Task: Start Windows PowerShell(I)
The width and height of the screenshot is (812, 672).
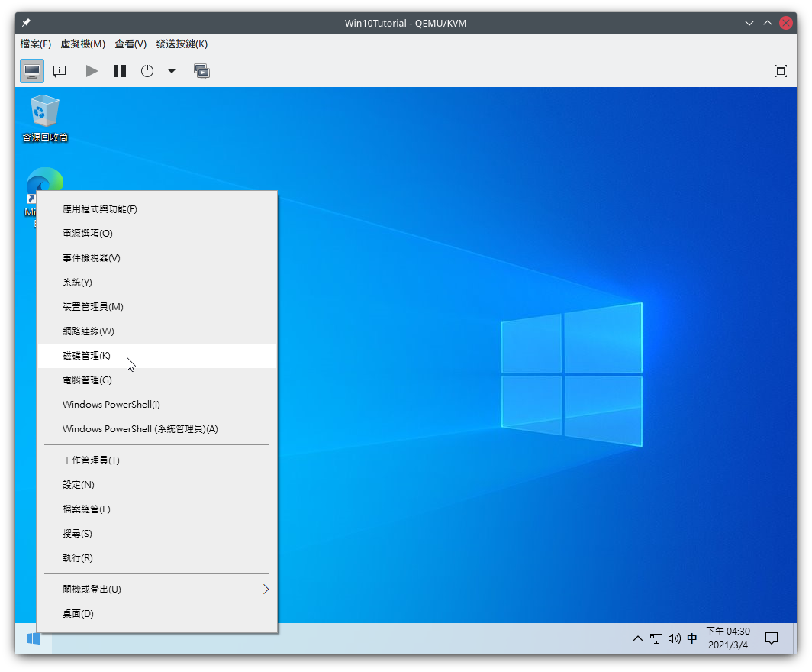Action: pos(157,404)
